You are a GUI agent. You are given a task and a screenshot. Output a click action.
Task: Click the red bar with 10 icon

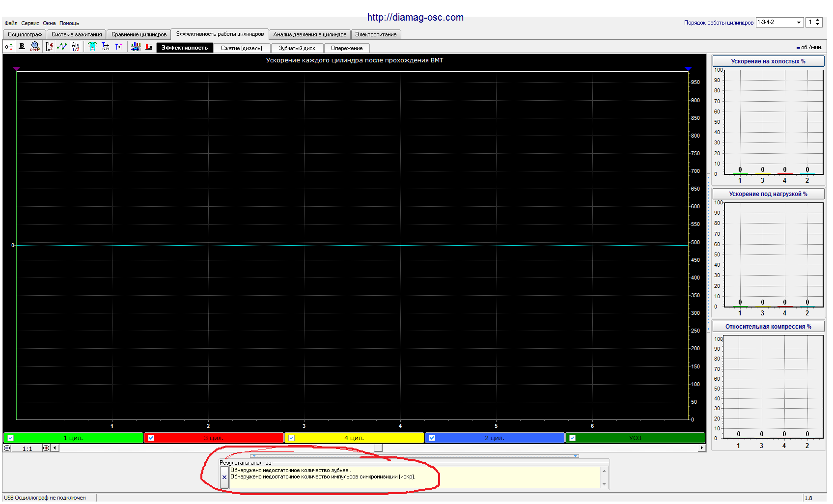149,47
